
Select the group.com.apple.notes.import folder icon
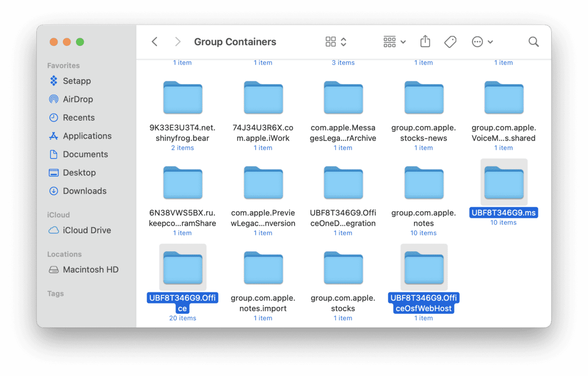[x=263, y=268]
